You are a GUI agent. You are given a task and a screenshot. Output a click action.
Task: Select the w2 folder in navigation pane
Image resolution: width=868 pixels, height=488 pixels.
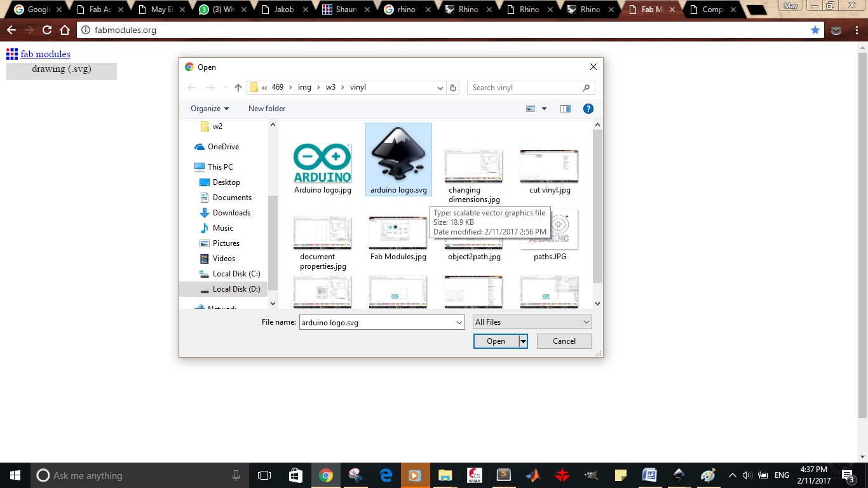[x=212, y=126]
